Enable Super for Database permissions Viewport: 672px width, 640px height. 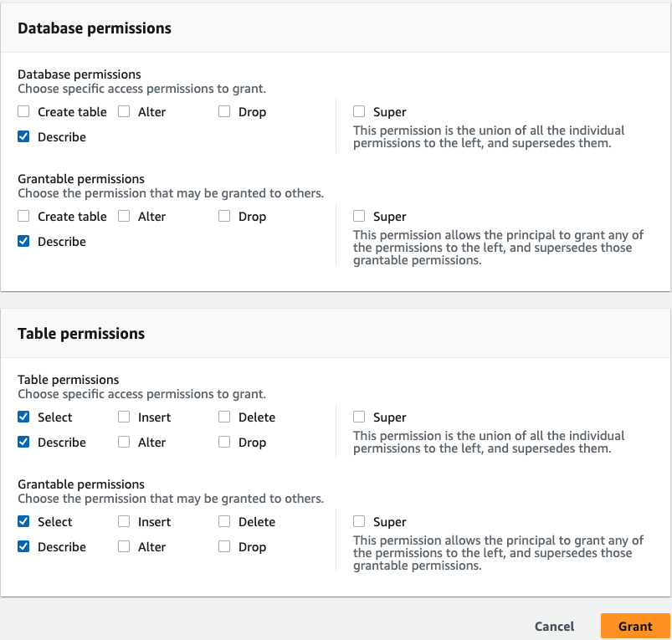click(359, 112)
